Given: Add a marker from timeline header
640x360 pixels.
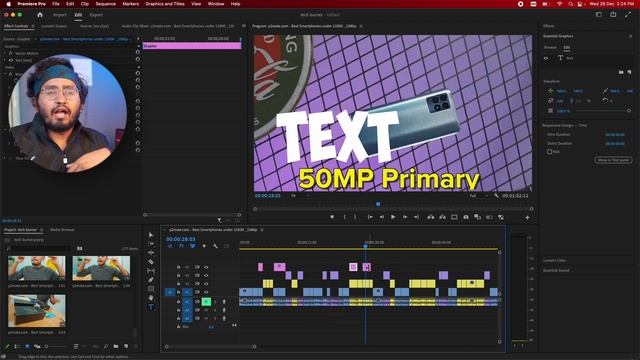Looking at the screenshot, I should (x=204, y=246).
